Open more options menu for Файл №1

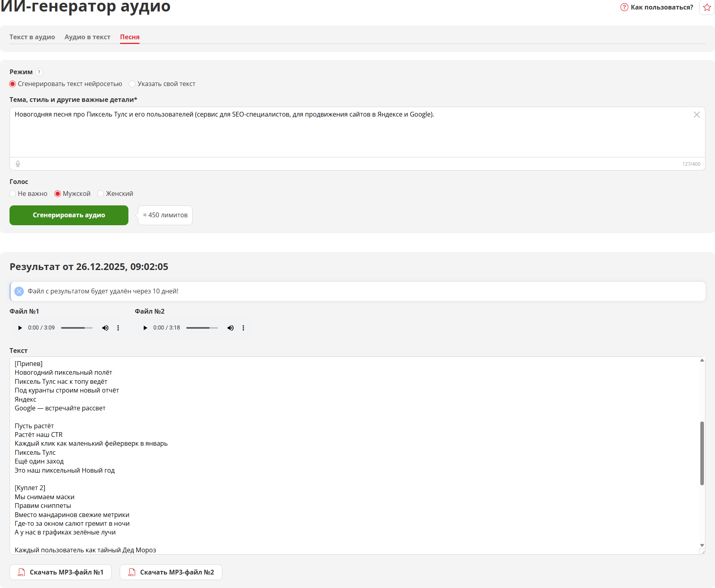(118, 328)
